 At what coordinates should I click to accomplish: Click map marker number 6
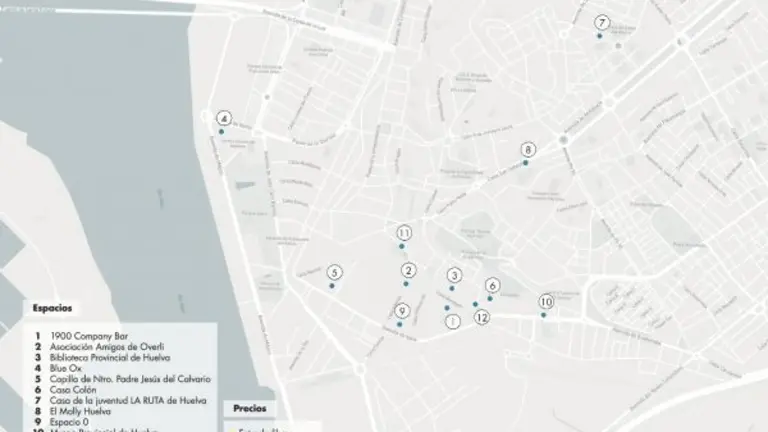(x=492, y=285)
